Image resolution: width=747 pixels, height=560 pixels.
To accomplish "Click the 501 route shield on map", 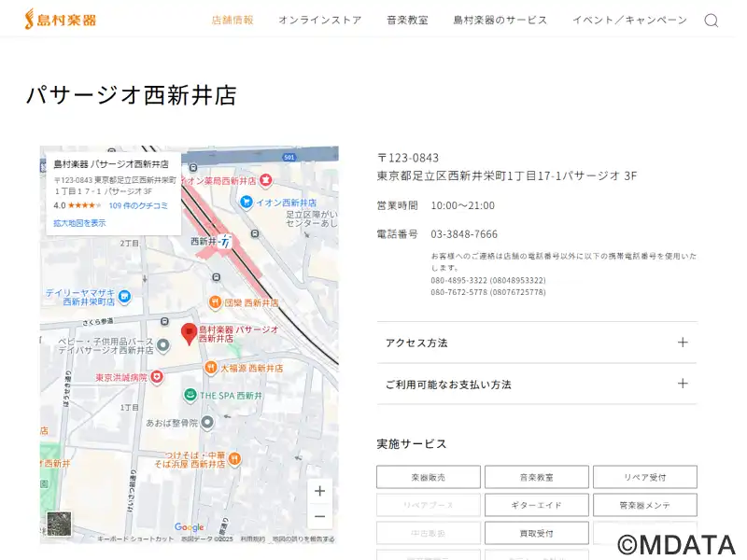I will [x=289, y=157].
